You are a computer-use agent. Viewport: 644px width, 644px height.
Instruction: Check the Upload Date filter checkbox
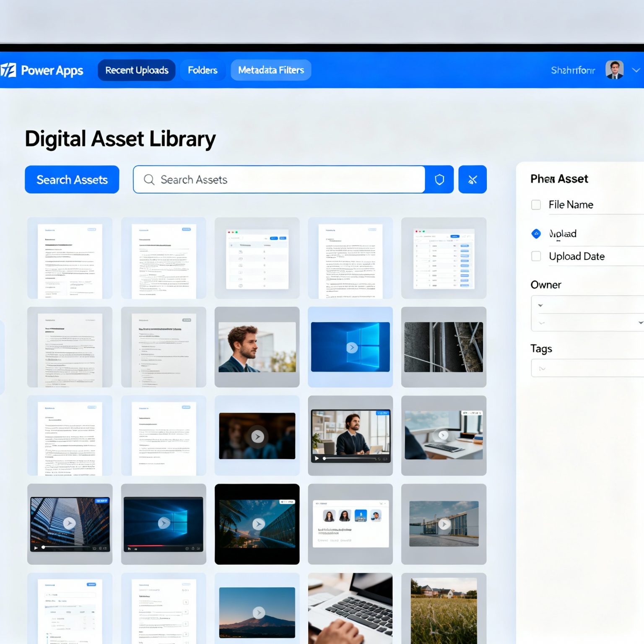point(536,256)
